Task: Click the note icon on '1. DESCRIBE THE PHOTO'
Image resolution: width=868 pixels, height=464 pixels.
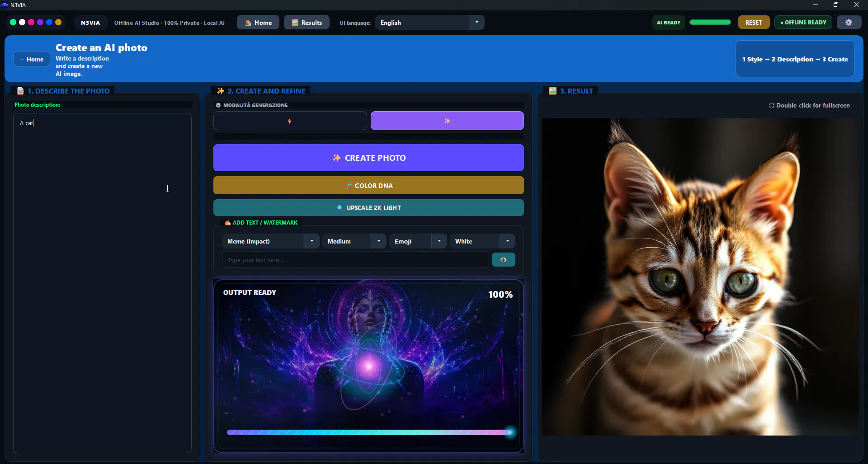Action: click(x=20, y=91)
